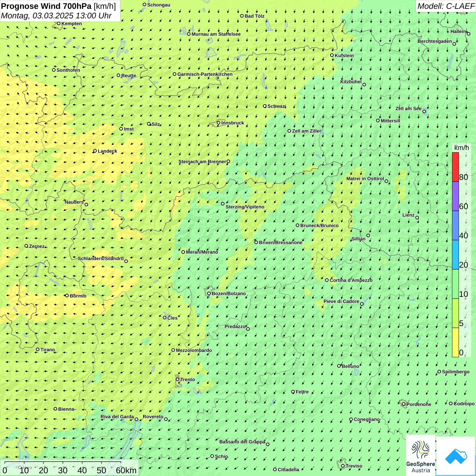The image size is (476, 476).
Task: Click the Bozen/Bolzano city marker
Action: pyautogui.click(x=209, y=293)
